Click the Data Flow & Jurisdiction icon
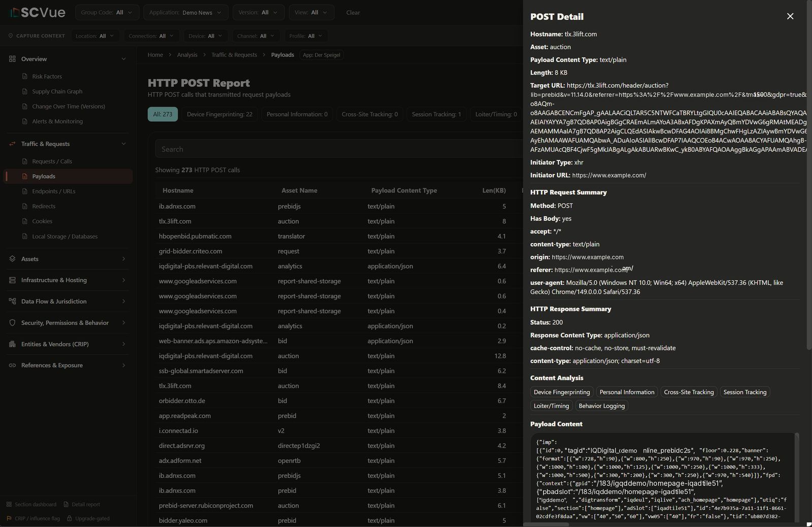 point(12,301)
